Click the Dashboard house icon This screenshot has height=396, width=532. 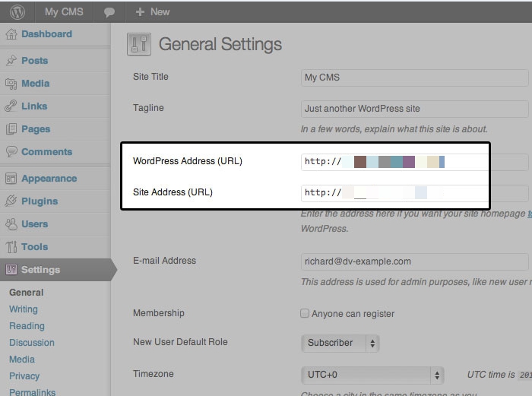point(11,34)
